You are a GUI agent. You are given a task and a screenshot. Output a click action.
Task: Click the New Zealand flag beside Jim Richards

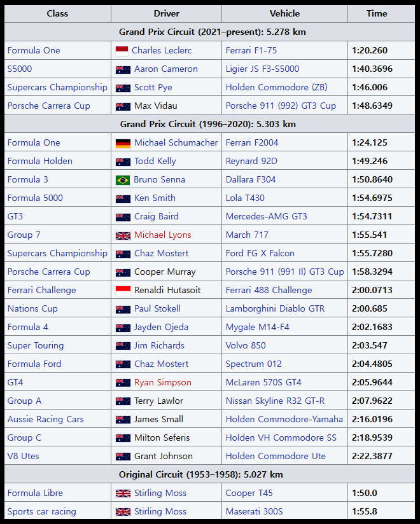[123, 346]
